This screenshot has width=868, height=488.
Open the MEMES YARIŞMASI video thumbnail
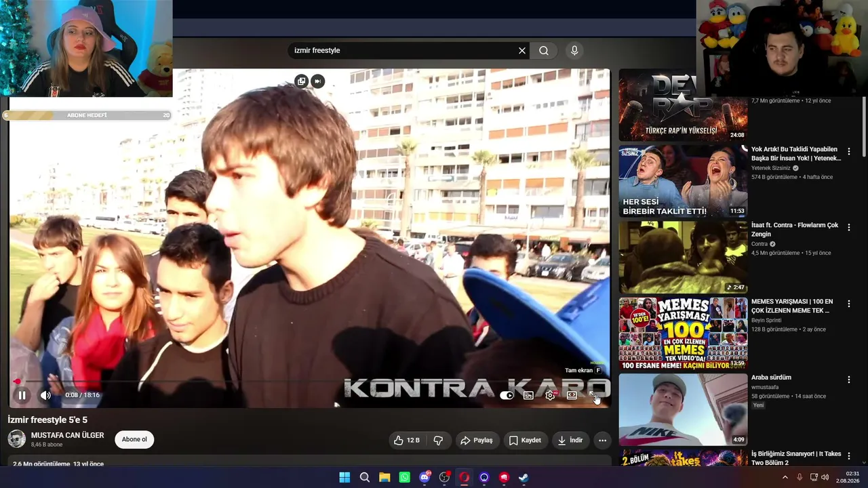point(683,333)
